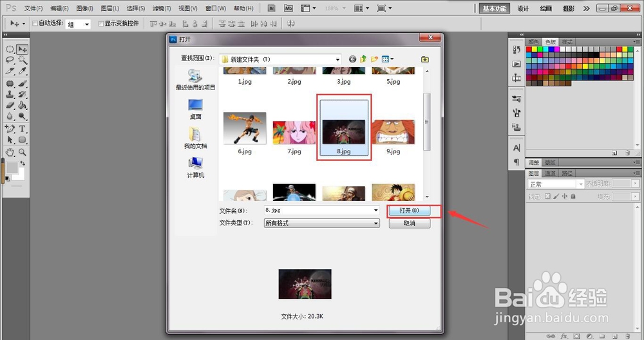Go to 桌面 in places bar

coord(196,109)
